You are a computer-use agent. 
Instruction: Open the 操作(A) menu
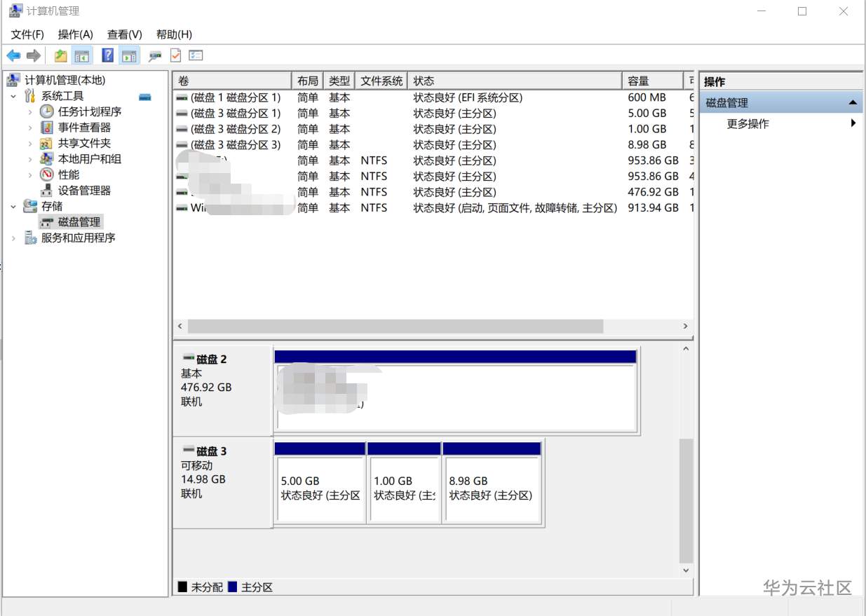pyautogui.click(x=75, y=34)
